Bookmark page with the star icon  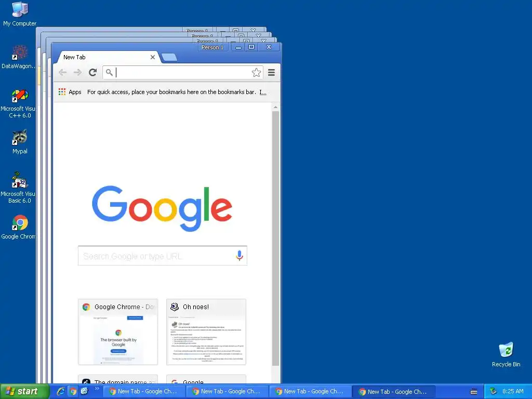(x=256, y=72)
